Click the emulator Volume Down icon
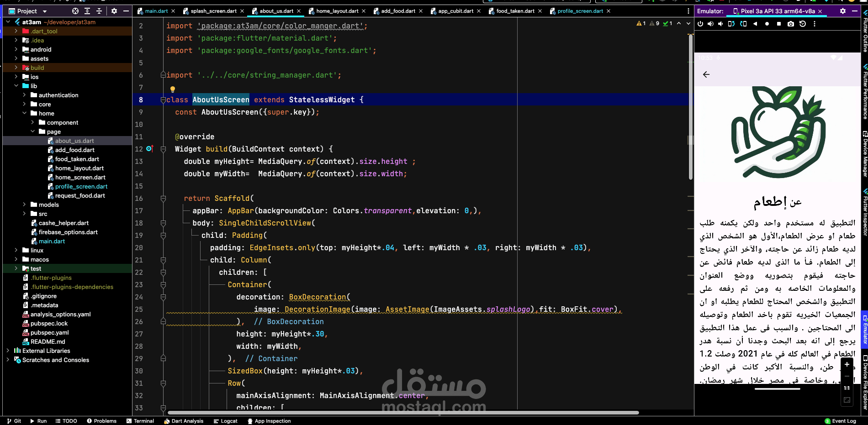Screen dimensions: 868x425 [x=720, y=24]
